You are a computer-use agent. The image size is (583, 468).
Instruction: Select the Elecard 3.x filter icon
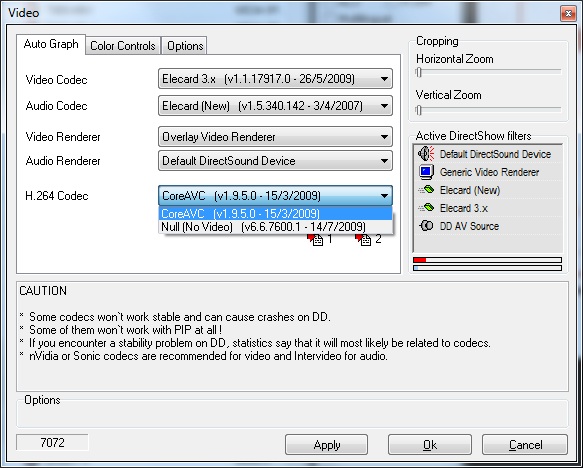426,208
